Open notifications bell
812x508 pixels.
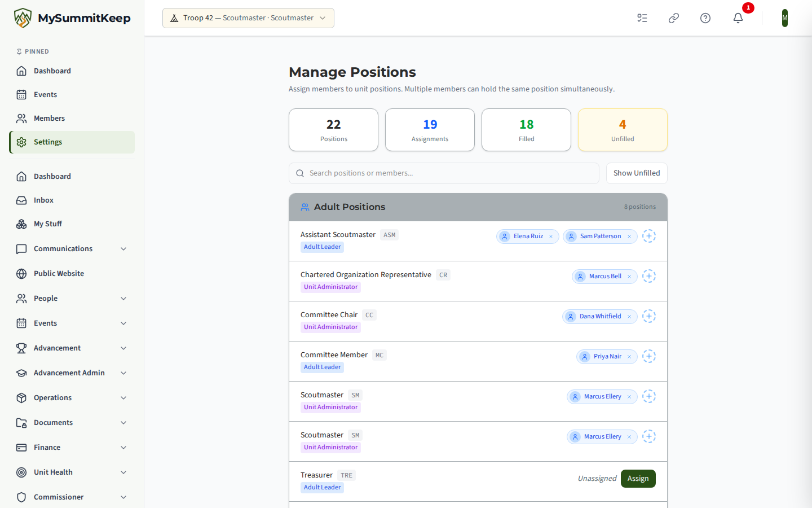pos(738,18)
